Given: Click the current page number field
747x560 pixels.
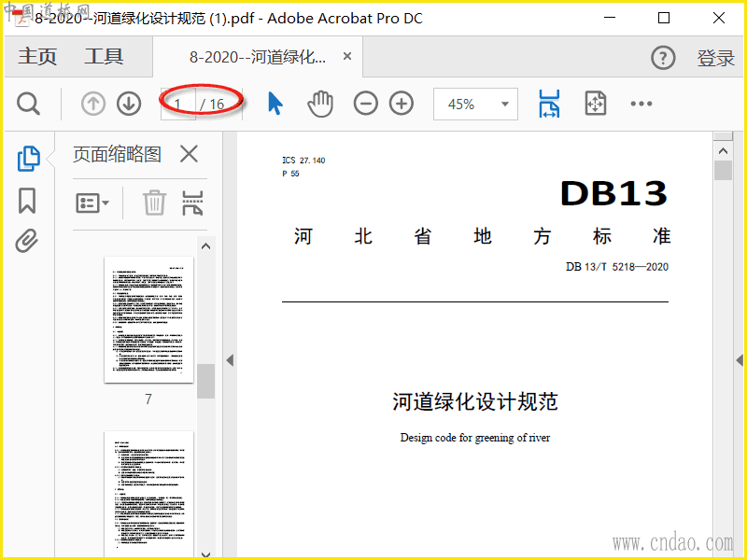Looking at the screenshot, I should [x=177, y=104].
